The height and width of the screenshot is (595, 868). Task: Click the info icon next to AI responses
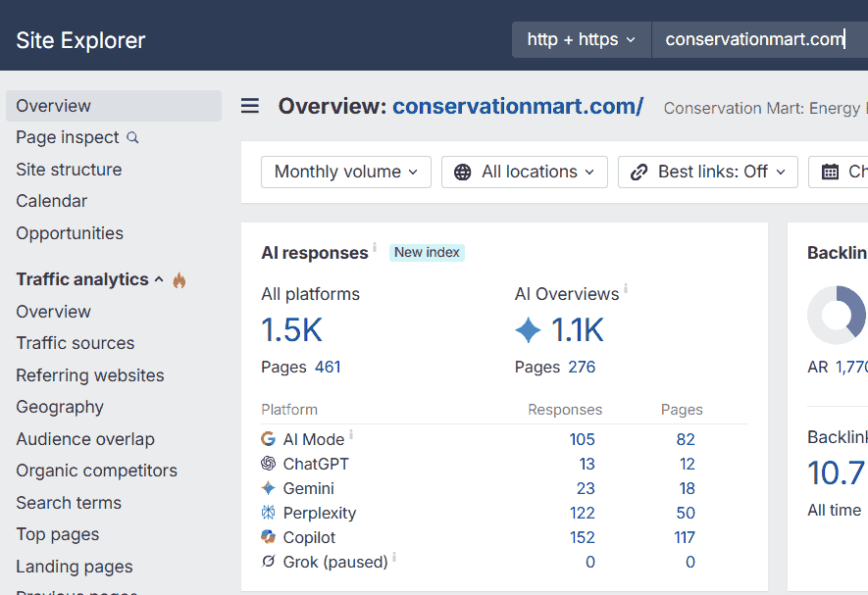pos(375,247)
